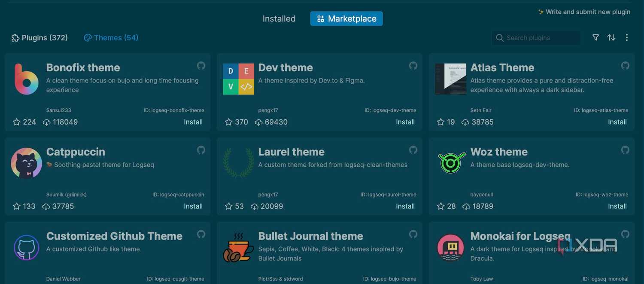
Task: Install the Laurel theme
Action: click(405, 206)
